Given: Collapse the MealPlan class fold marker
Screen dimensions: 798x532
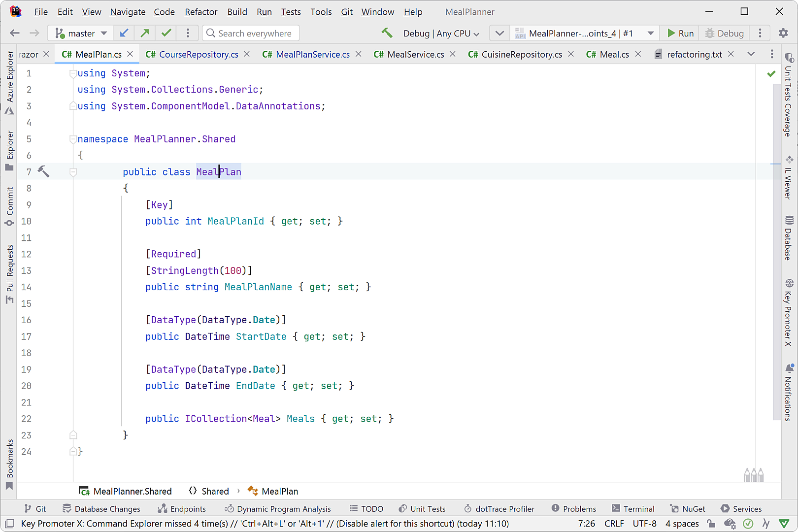Looking at the screenshot, I should 73,172.
